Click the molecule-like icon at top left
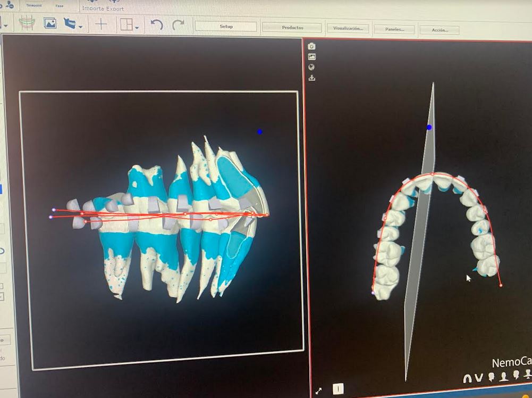This screenshot has height=398, width=532. point(10,4)
